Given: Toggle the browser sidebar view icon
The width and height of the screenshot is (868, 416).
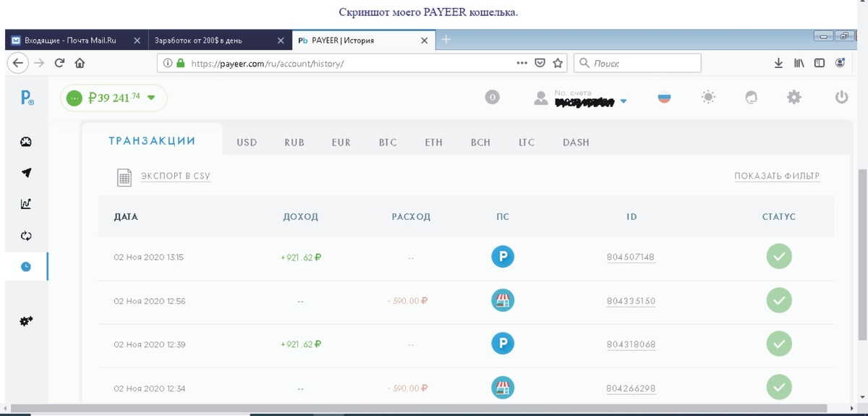Looking at the screenshot, I should 820,64.
